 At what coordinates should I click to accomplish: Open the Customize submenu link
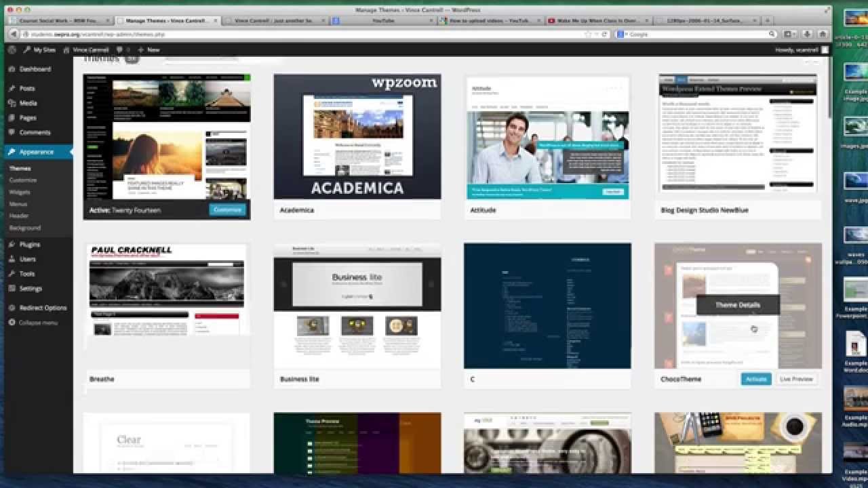click(x=23, y=180)
